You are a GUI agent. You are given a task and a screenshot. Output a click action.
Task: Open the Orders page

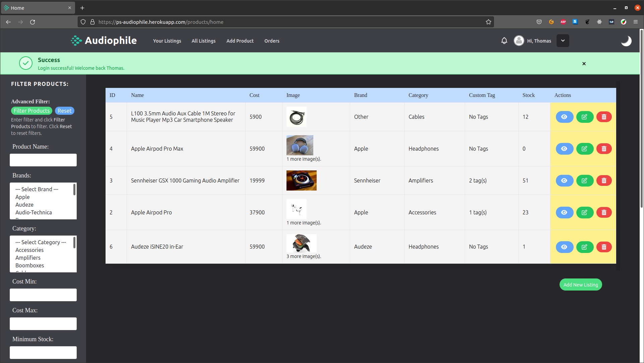(272, 41)
